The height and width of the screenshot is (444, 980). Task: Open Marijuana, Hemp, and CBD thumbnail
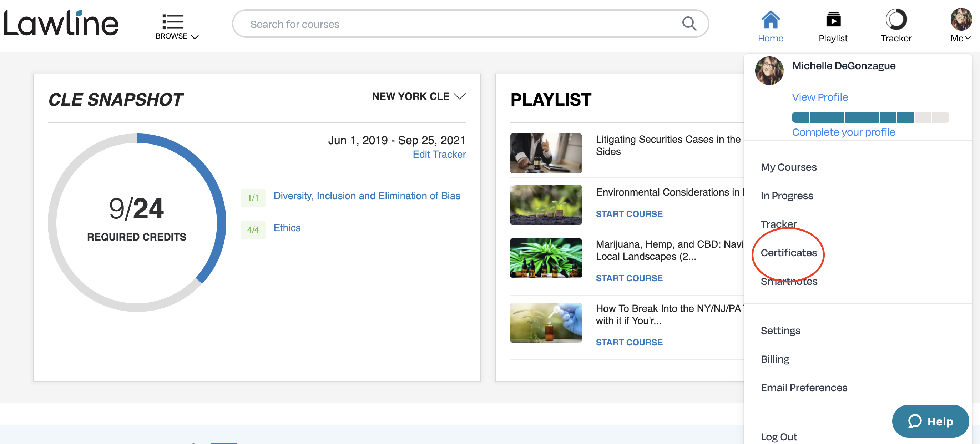coord(546,258)
